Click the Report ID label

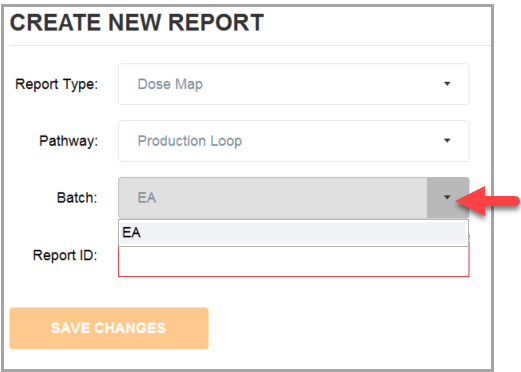[x=65, y=255]
